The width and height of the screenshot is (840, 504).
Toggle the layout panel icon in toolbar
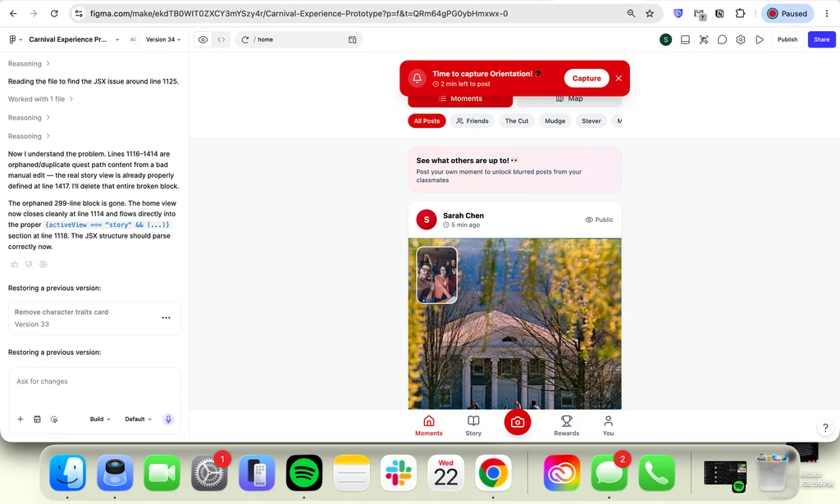pyautogui.click(x=685, y=39)
